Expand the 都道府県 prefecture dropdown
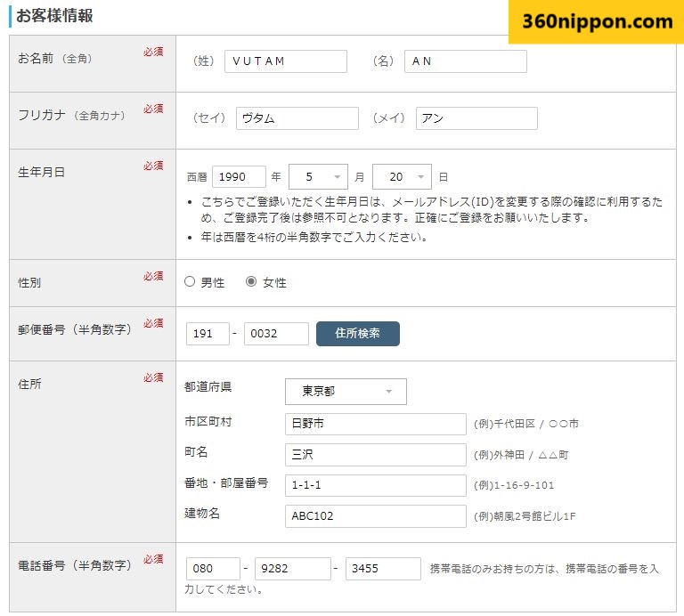The image size is (684, 616). click(x=346, y=392)
